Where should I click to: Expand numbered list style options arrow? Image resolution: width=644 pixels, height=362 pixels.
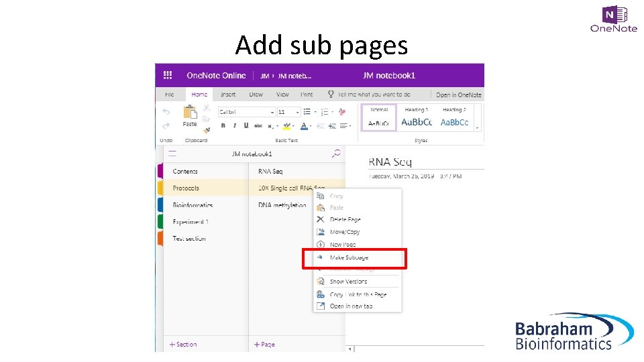point(332,112)
